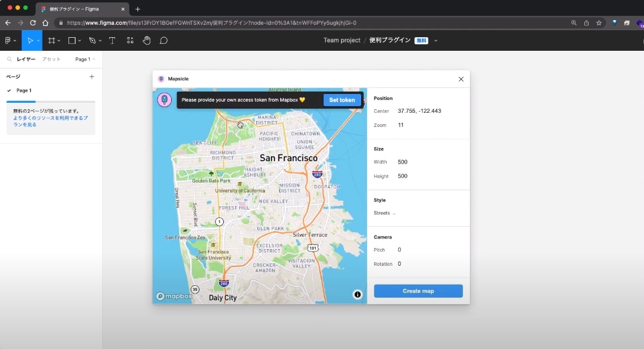Click the Create map button
644x349 pixels.
(418, 291)
